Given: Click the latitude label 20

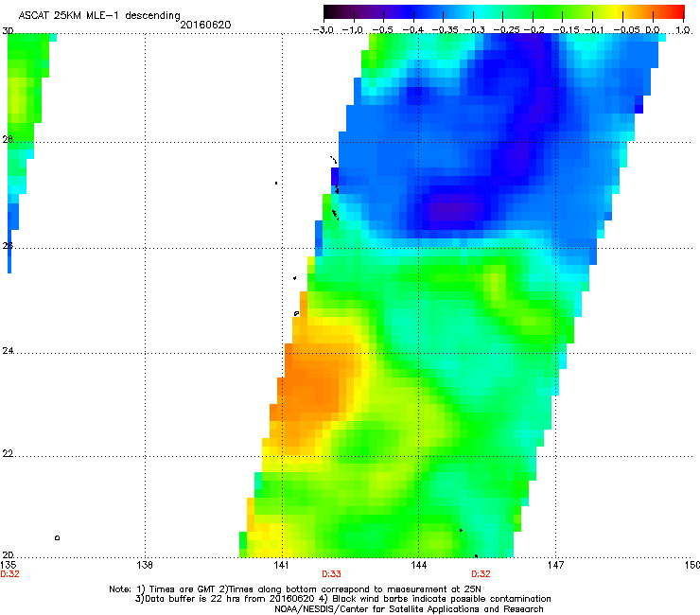Looking at the screenshot, I should 8,554.
